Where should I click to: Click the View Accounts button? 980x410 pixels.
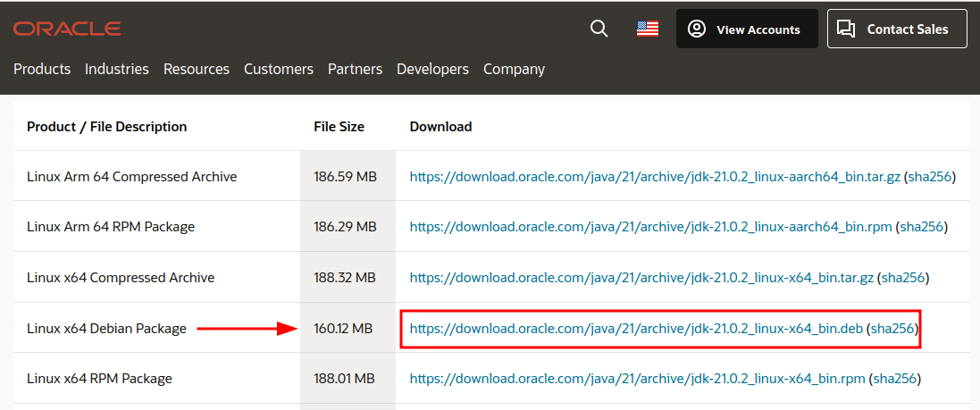tap(747, 29)
